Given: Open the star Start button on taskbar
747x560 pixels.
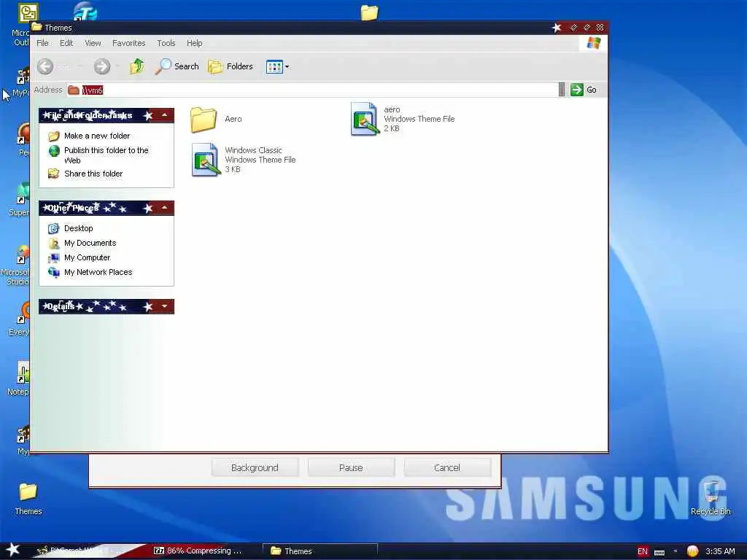Looking at the screenshot, I should tap(12, 550).
